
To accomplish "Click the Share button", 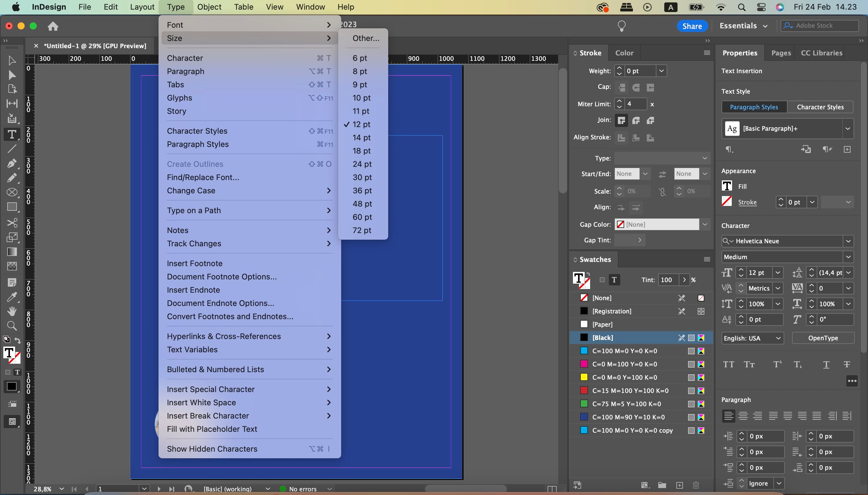I will point(692,26).
